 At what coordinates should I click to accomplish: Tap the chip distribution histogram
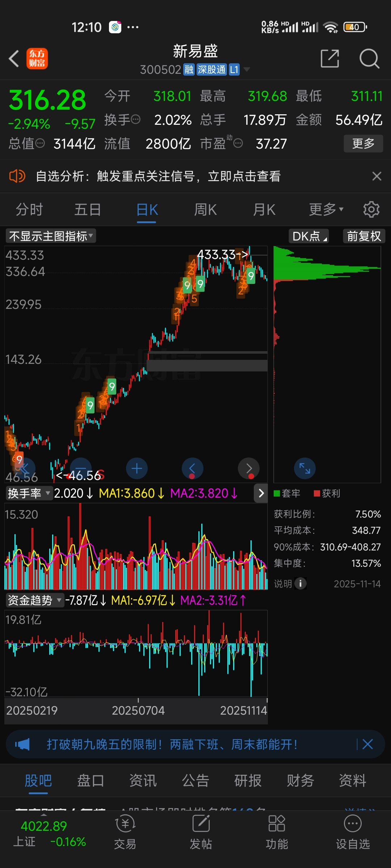[x=327, y=364]
